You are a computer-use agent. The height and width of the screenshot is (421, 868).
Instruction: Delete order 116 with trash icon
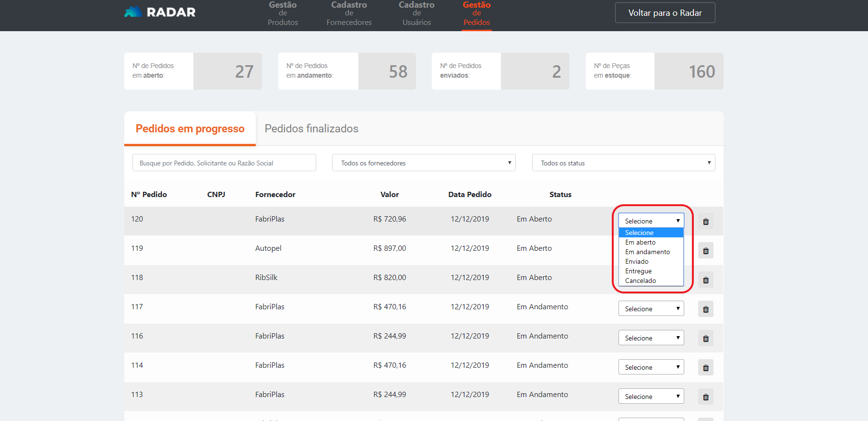tap(705, 339)
